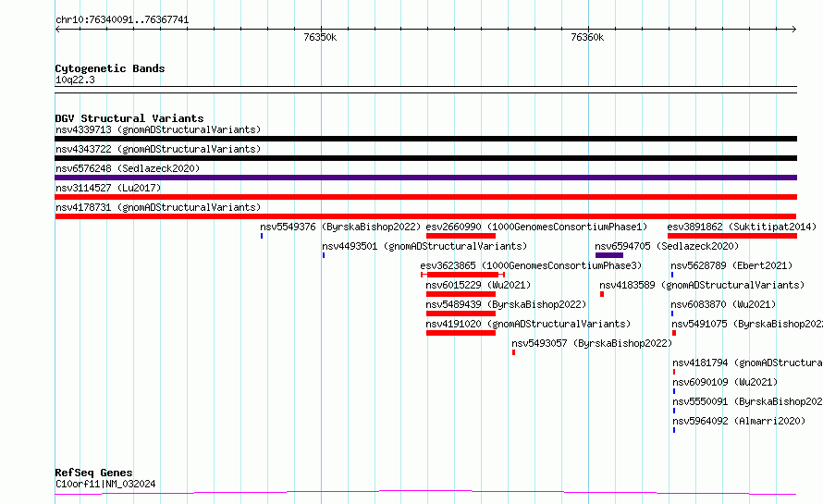The image size is (823, 504).
Task: Click the nsv4339713 gnomAD variant label
Action: (158, 129)
